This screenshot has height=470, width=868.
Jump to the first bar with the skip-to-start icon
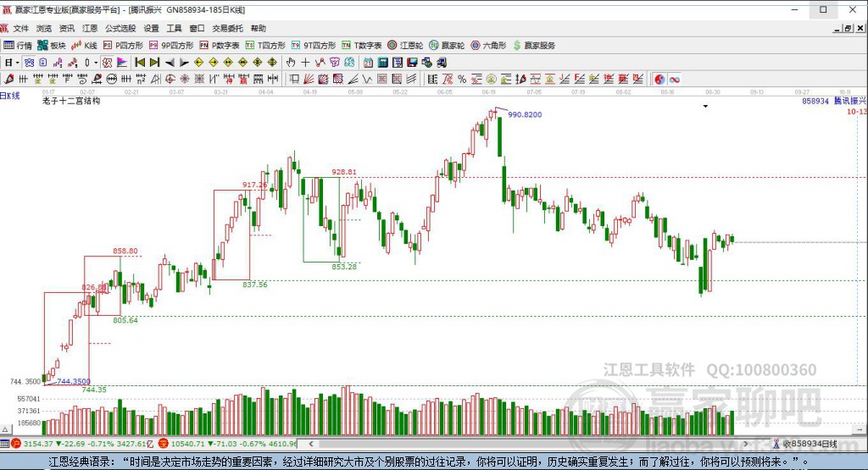coord(140,63)
